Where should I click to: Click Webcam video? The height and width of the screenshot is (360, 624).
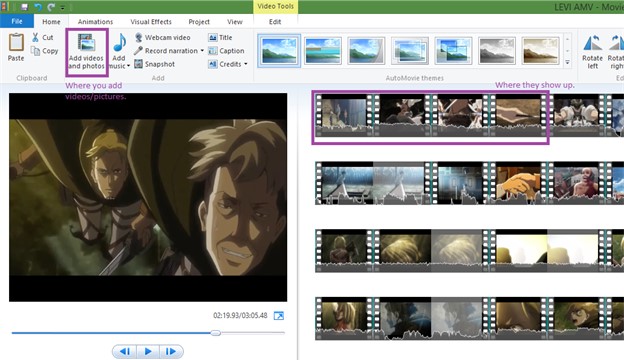(162, 37)
